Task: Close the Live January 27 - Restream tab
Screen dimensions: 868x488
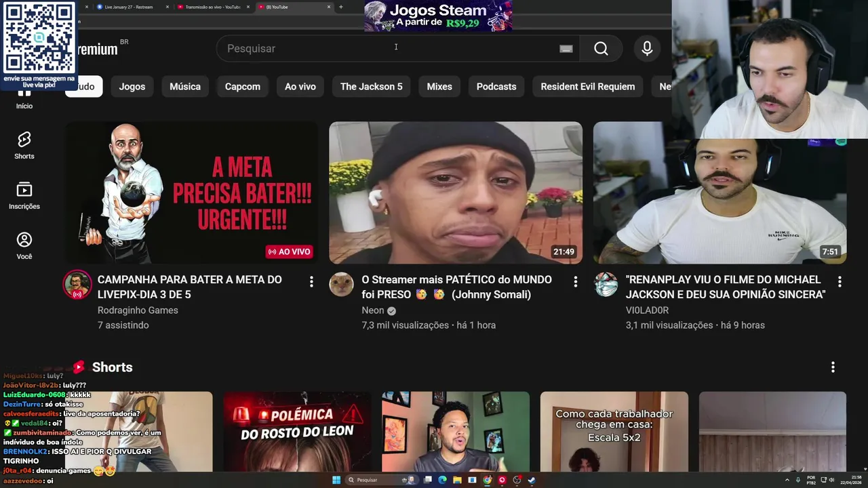Action: pos(167,7)
